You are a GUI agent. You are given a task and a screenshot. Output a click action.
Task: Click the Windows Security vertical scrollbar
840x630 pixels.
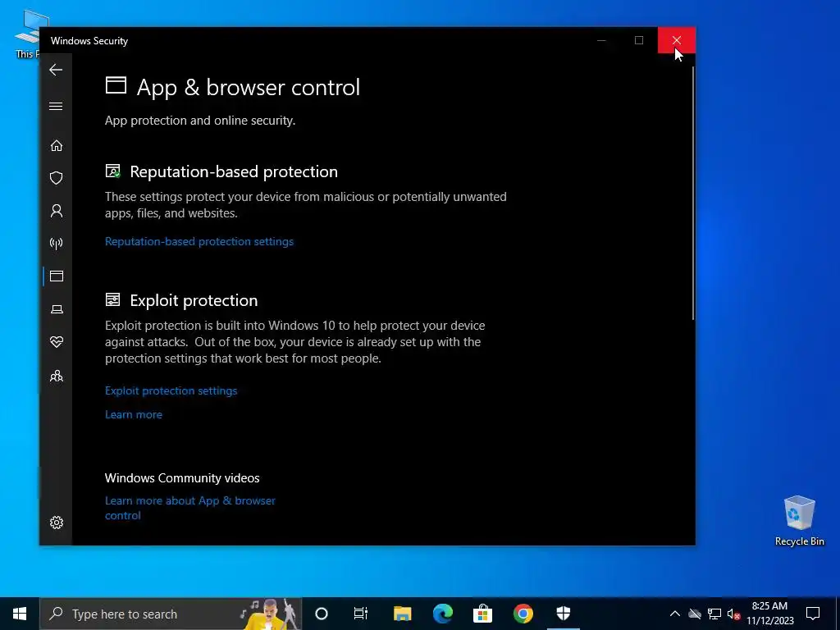click(x=692, y=193)
